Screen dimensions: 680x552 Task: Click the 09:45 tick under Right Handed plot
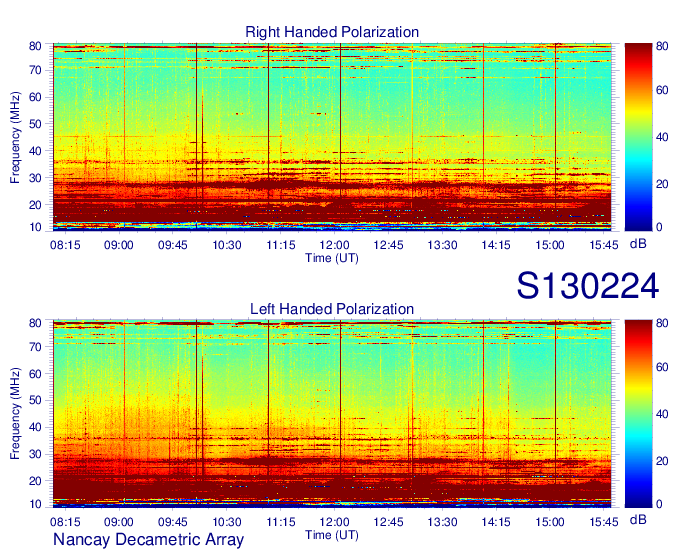(x=173, y=245)
